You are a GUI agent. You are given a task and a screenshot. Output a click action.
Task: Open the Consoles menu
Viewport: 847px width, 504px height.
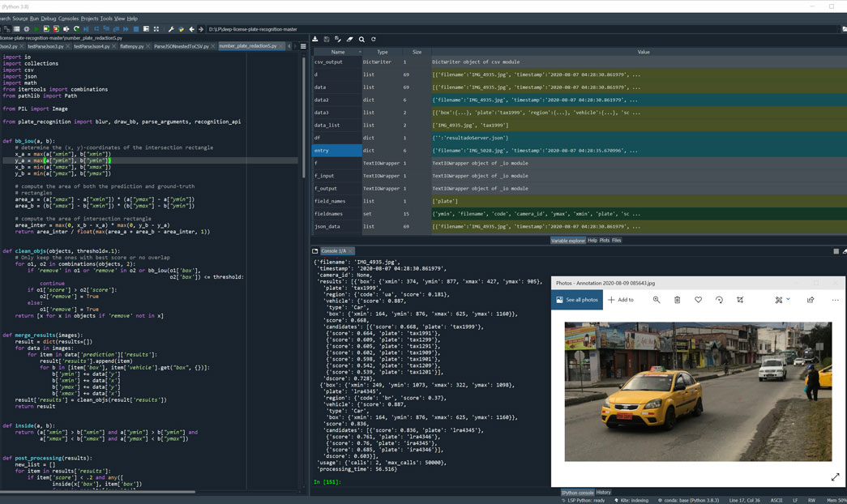click(x=68, y=19)
